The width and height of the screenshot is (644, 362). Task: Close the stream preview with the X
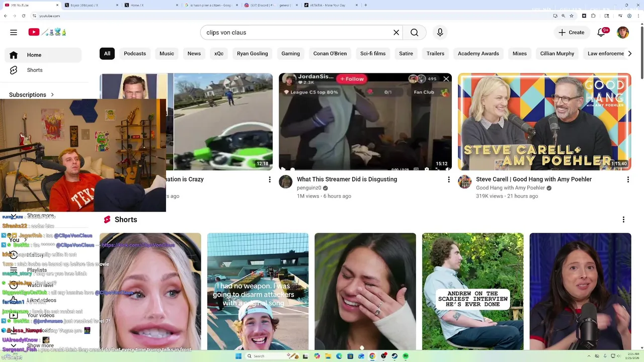pos(446,79)
